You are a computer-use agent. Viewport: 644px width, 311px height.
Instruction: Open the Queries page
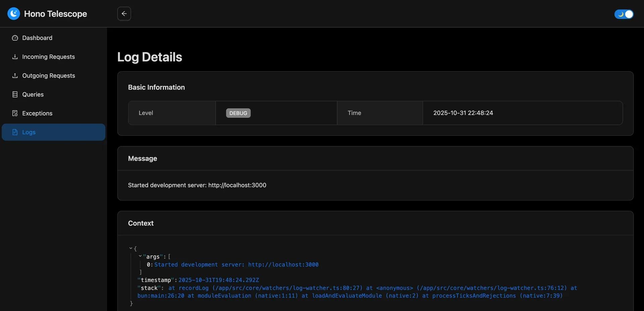tap(33, 94)
